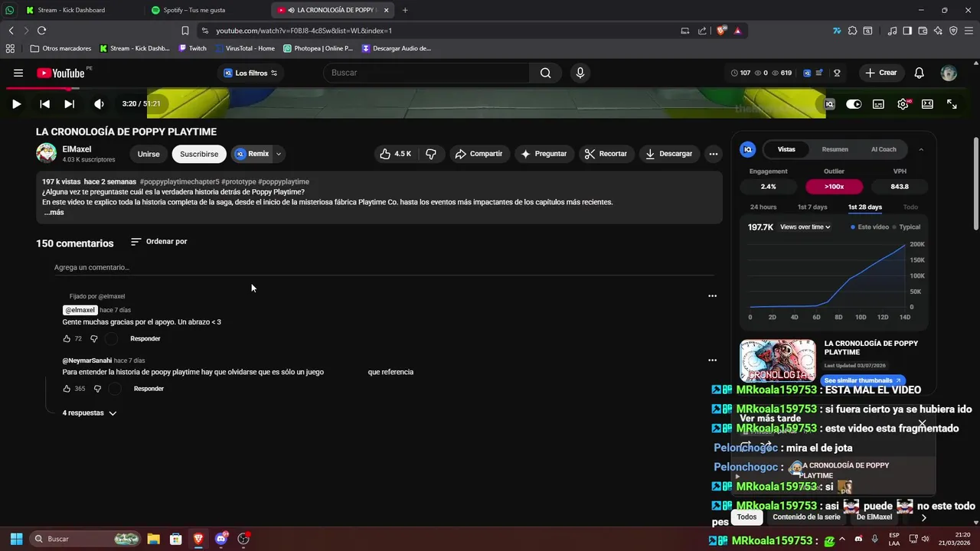Open the Ordenar por comments sorting
The width and height of the screenshot is (980, 551).
pyautogui.click(x=159, y=242)
